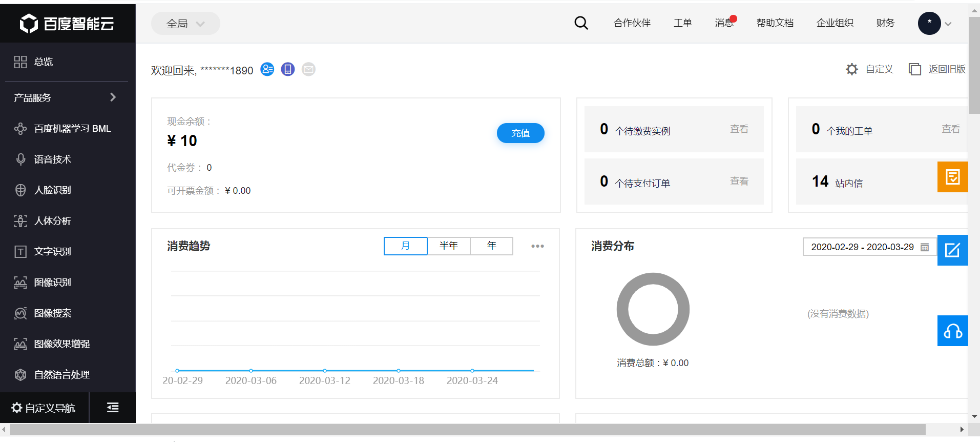Screen dimensions: 980x442
Task: Click 查看 for 个待缴费实例
Action: [x=739, y=129]
